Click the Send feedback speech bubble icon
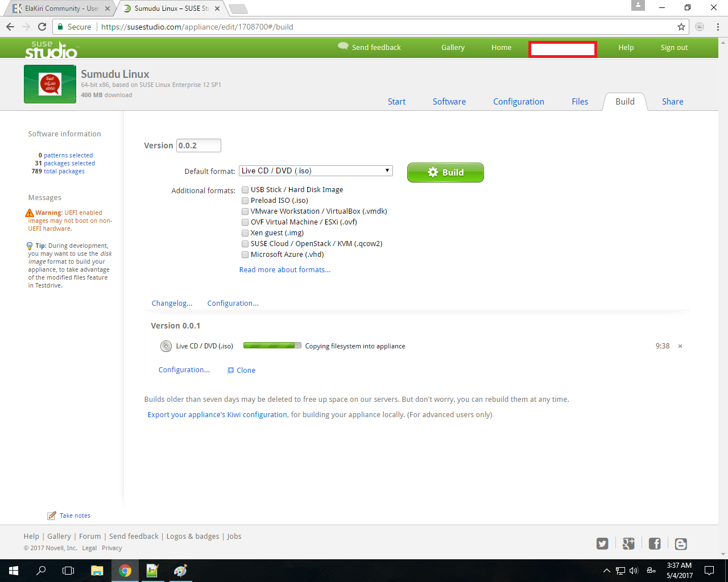Screen dimensions: 728x582 (343, 46)
